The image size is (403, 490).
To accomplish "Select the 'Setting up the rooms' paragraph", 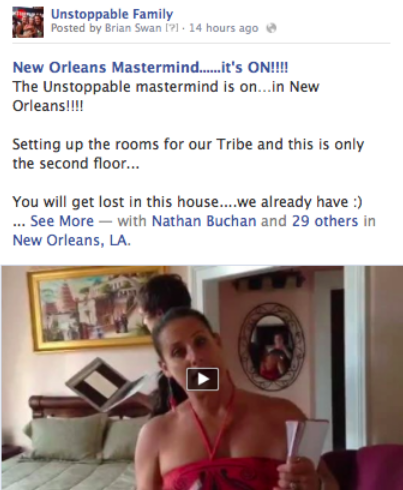I will (x=188, y=154).
